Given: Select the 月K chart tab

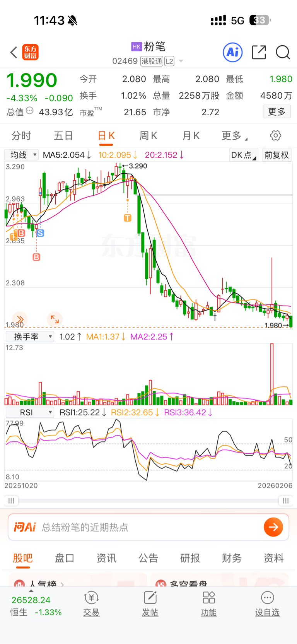Looking at the screenshot, I should pyautogui.click(x=191, y=136).
